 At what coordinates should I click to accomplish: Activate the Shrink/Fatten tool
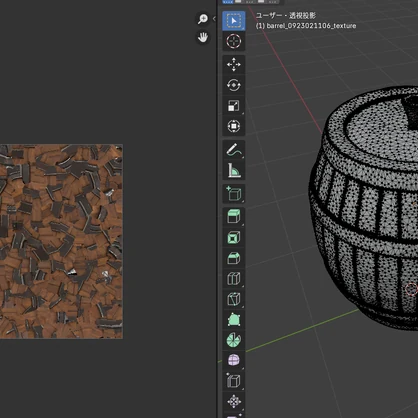click(234, 402)
